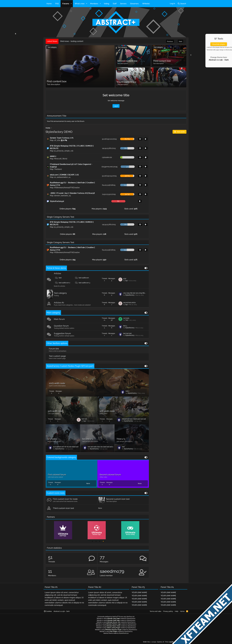The width and height of the screenshot is (232, 644).
Task: Click First colored forum blue tile
Action: point(71,474)
